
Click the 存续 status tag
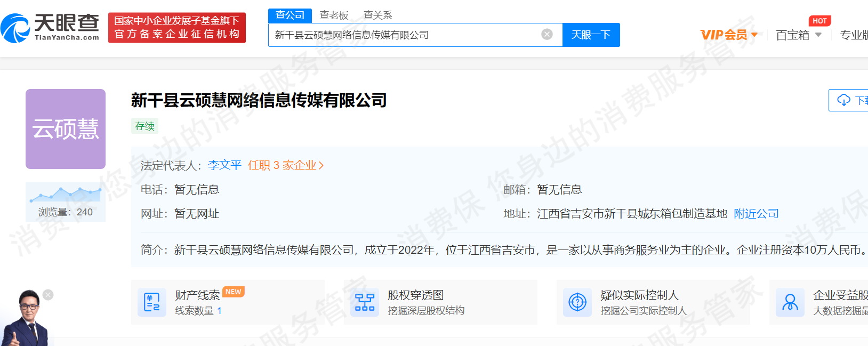click(x=145, y=126)
